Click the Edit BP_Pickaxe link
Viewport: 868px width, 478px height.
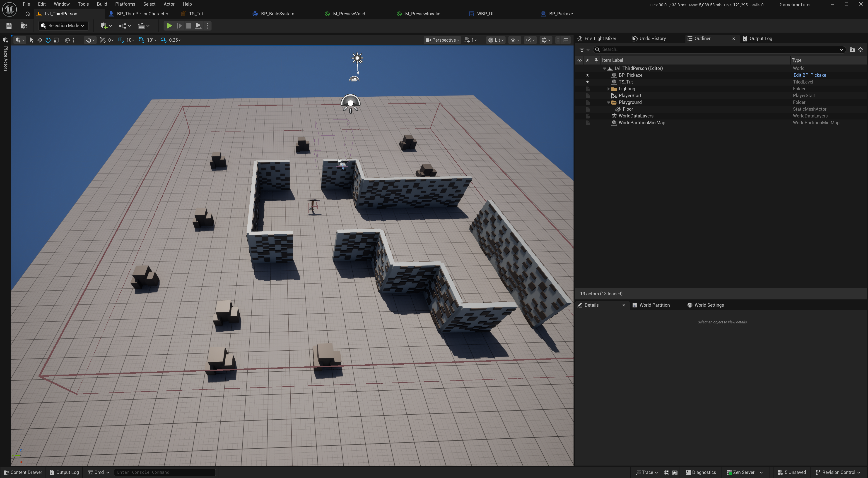[x=809, y=75]
